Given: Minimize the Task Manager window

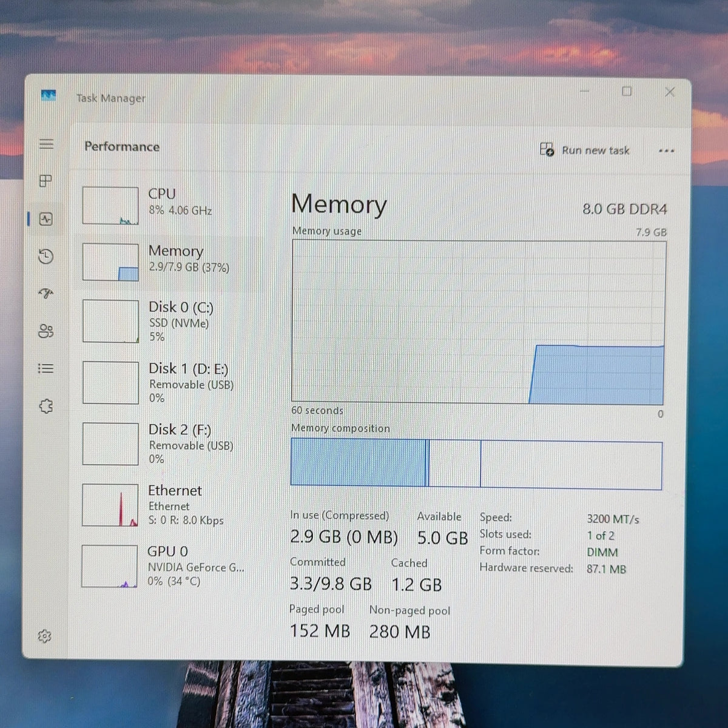Looking at the screenshot, I should [x=584, y=92].
